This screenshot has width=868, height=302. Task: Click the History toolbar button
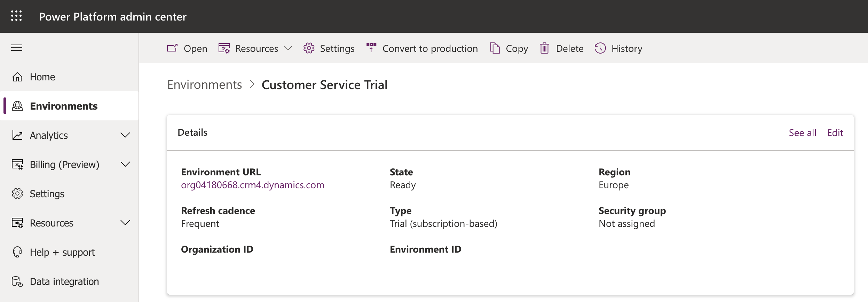click(x=618, y=48)
